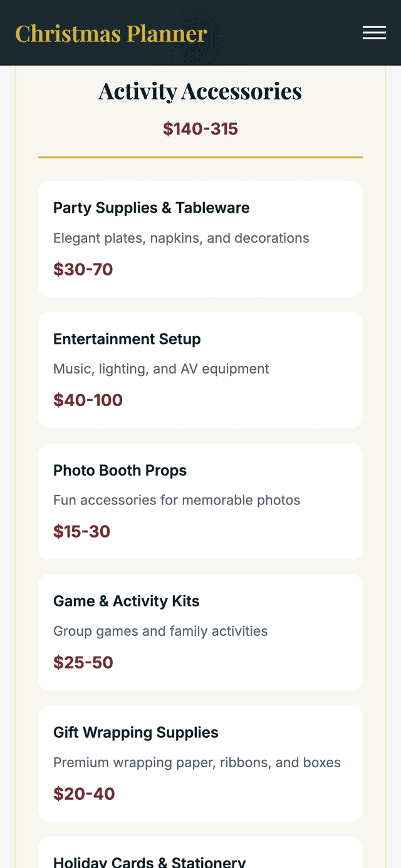The width and height of the screenshot is (401, 868).
Task: Select the Game & Activity Kits card
Action: [x=200, y=631]
